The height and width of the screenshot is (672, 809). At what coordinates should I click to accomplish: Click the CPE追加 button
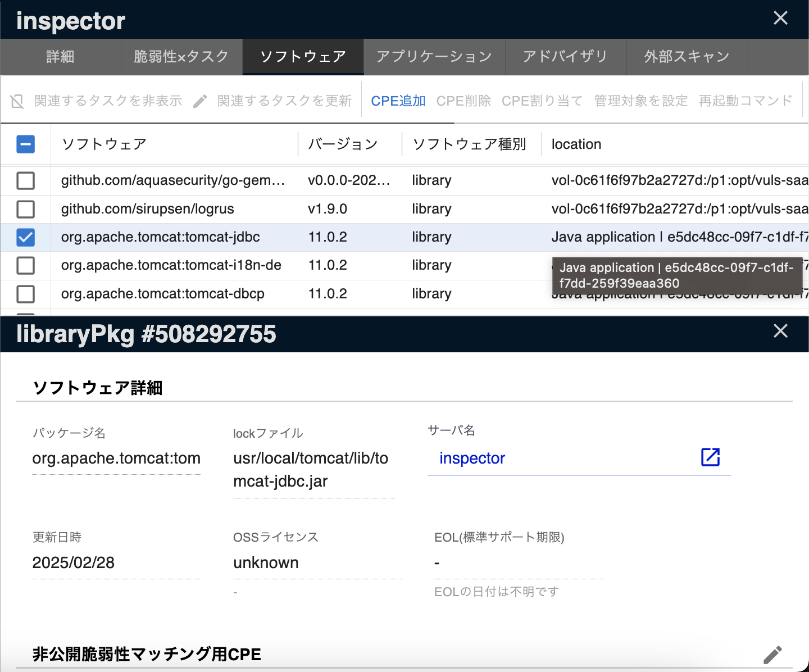coord(398,101)
